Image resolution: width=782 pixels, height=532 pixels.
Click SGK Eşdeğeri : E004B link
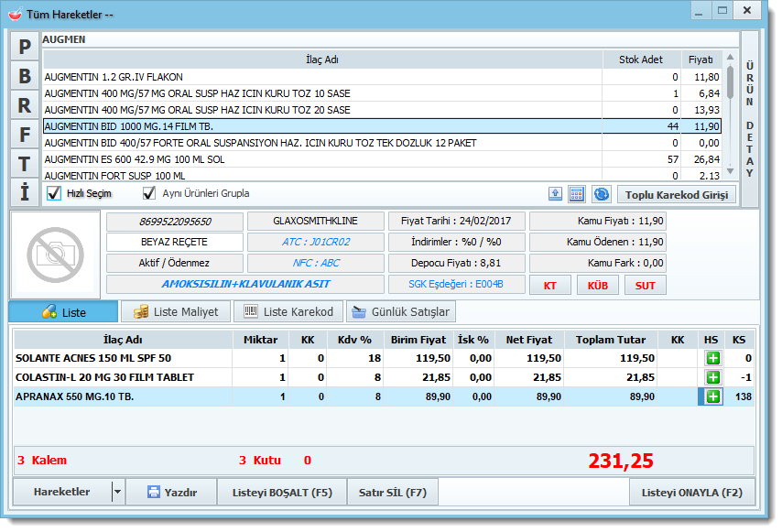(456, 284)
